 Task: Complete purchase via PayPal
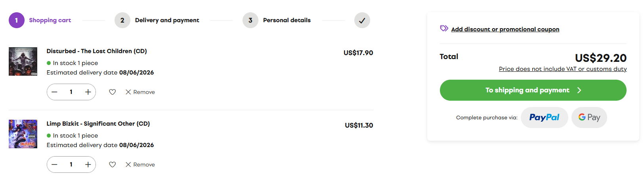coord(545,117)
